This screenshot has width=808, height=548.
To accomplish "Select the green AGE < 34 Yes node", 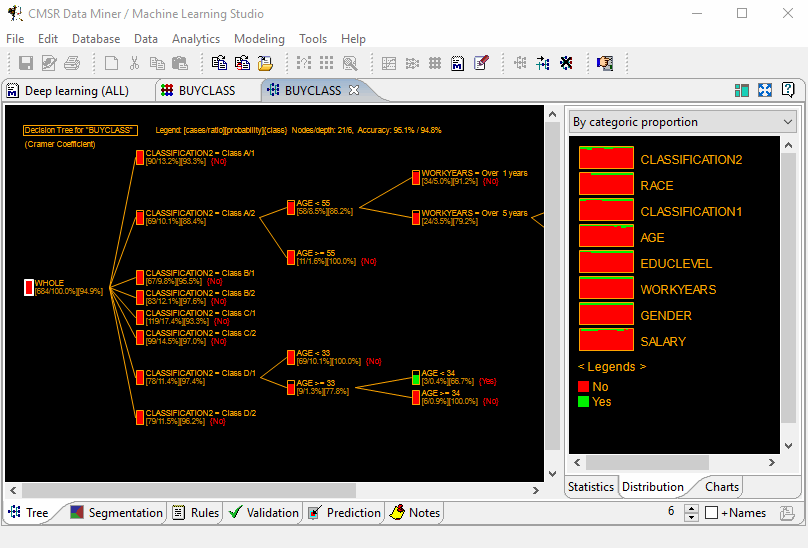I will tap(416, 377).
